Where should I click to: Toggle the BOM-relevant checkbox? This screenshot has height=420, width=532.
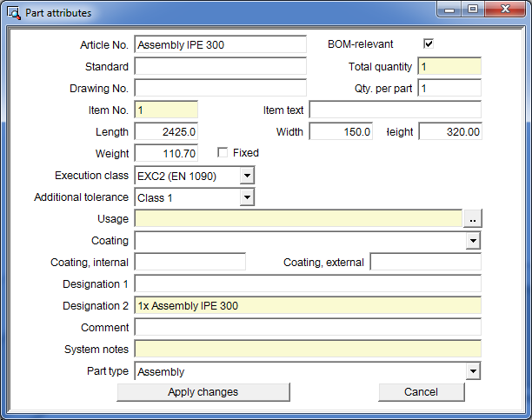tap(428, 44)
